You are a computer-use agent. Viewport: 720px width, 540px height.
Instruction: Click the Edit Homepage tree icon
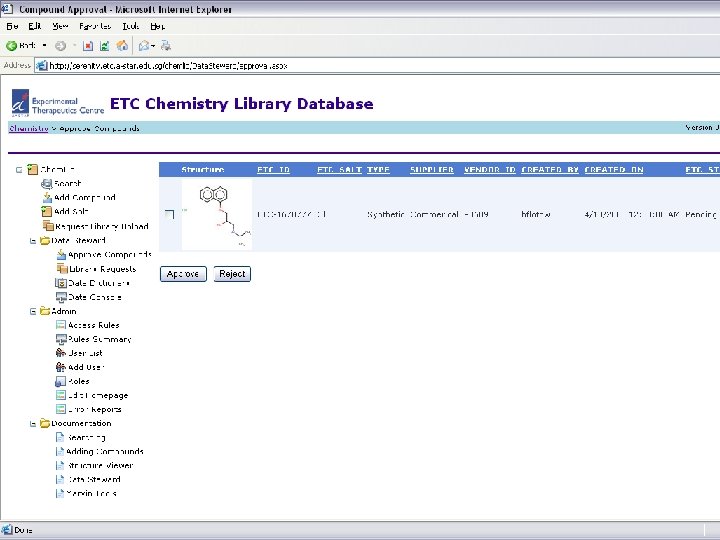click(x=61, y=395)
